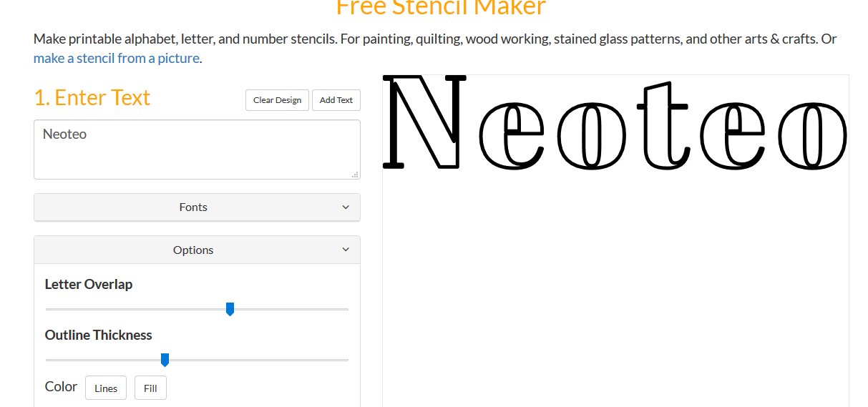The width and height of the screenshot is (868, 407).
Task: Focus the text box containing Neoteo
Action: point(197,149)
